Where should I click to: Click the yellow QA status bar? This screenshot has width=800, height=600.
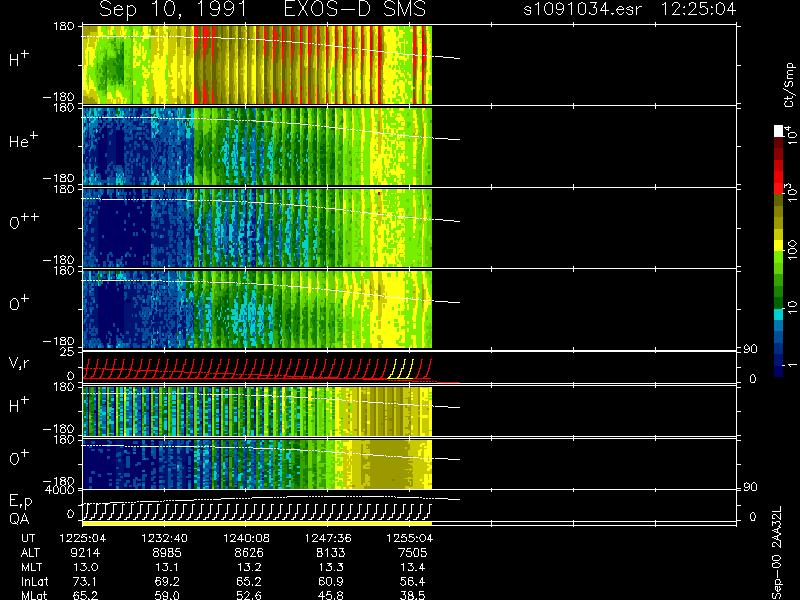pos(257,523)
